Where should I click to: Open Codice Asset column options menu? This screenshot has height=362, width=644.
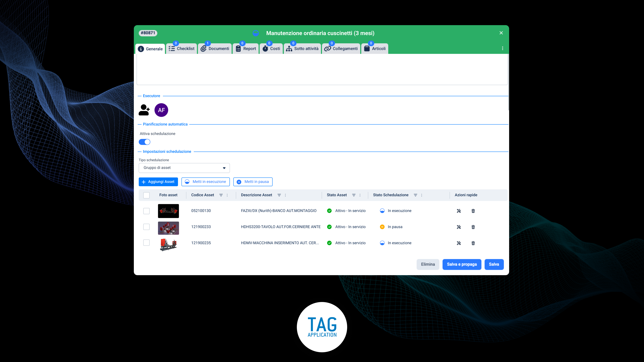click(227, 195)
